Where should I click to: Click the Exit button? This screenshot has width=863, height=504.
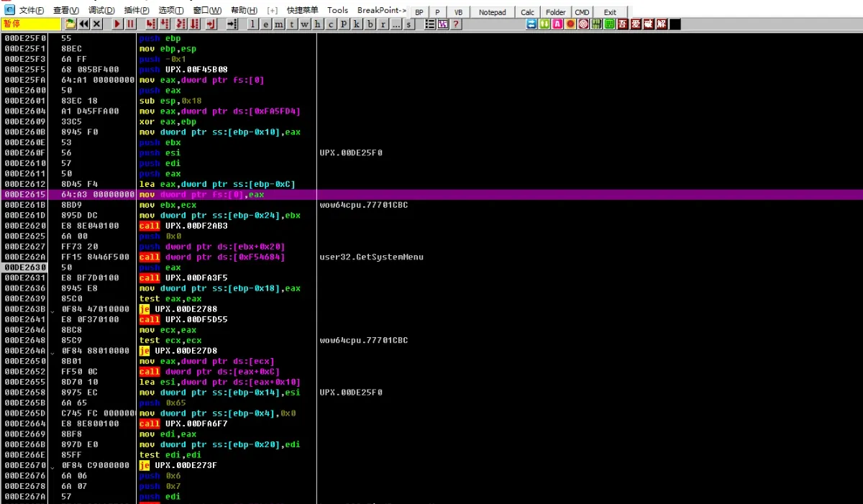(x=610, y=12)
